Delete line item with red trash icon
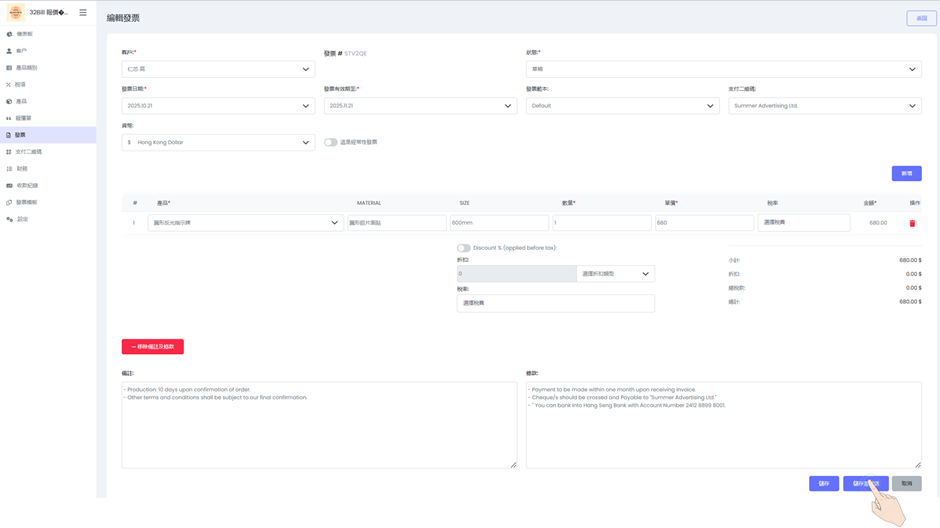940x528 pixels. pos(912,223)
